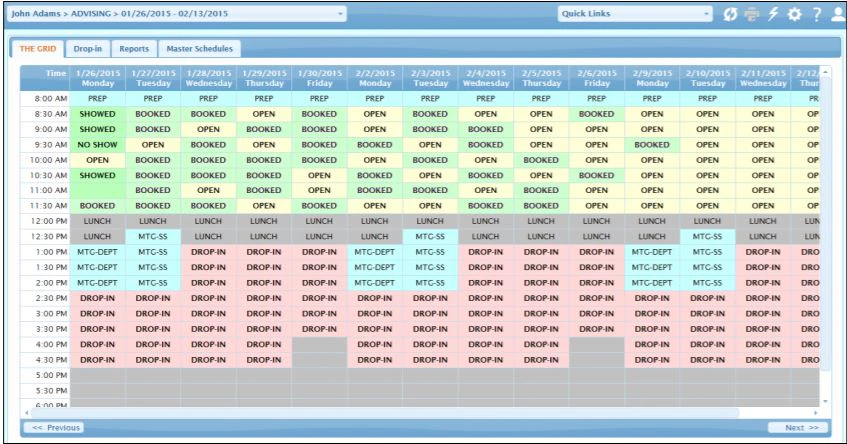Image resolution: width=847 pixels, height=444 pixels.
Task: Click the user profile icon
Action: [838, 14]
